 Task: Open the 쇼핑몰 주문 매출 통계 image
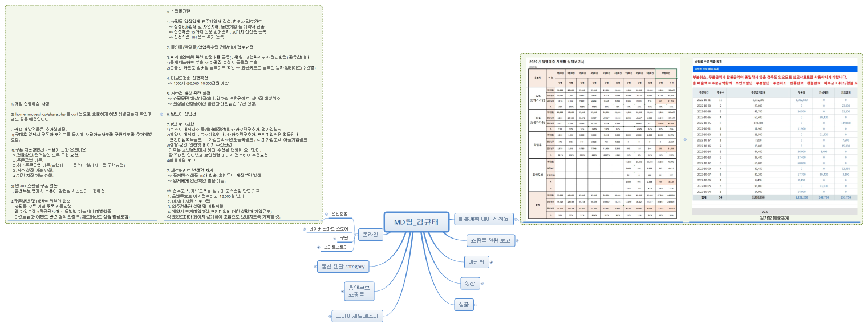(x=774, y=135)
